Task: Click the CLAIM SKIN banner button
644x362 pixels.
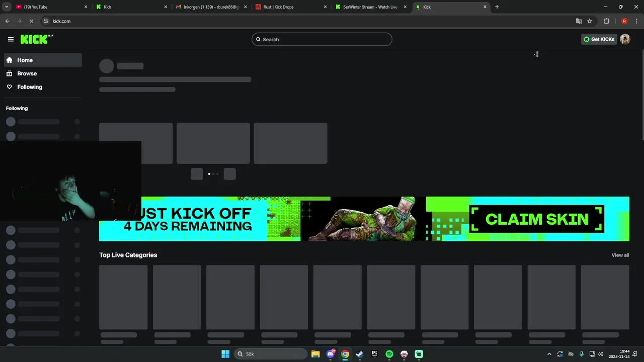Action: [x=537, y=219]
